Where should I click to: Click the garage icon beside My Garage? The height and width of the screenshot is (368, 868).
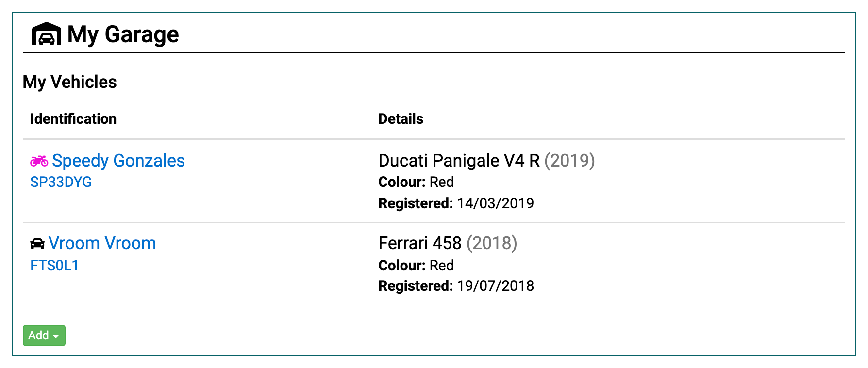[47, 34]
